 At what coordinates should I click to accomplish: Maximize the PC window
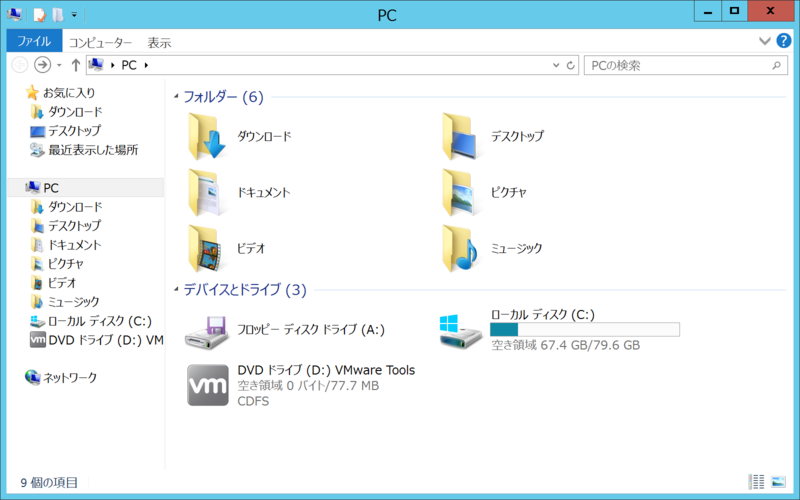pyautogui.click(x=734, y=11)
